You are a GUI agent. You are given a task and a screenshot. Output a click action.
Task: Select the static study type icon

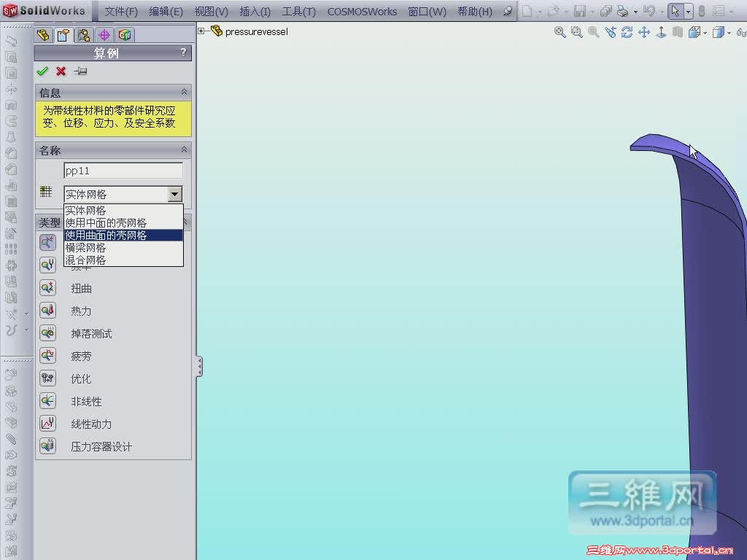pos(47,242)
